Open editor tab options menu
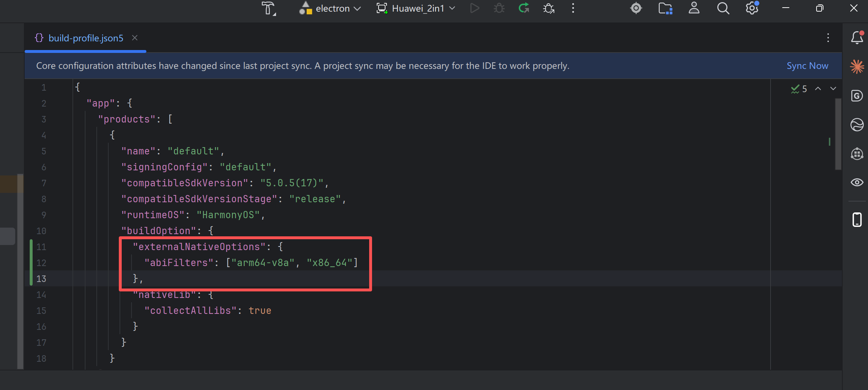This screenshot has width=868, height=390. pos(828,38)
